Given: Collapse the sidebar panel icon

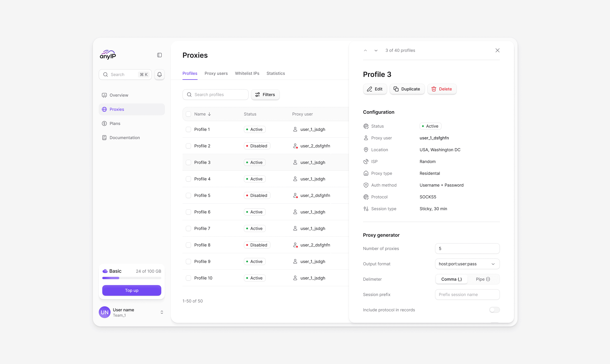Looking at the screenshot, I should point(159,55).
